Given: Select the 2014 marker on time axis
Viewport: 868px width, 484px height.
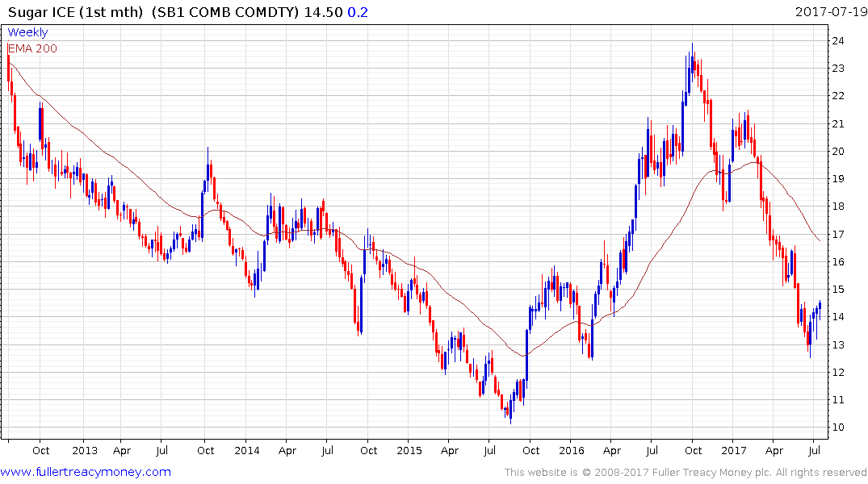Looking at the screenshot, I should [247, 450].
